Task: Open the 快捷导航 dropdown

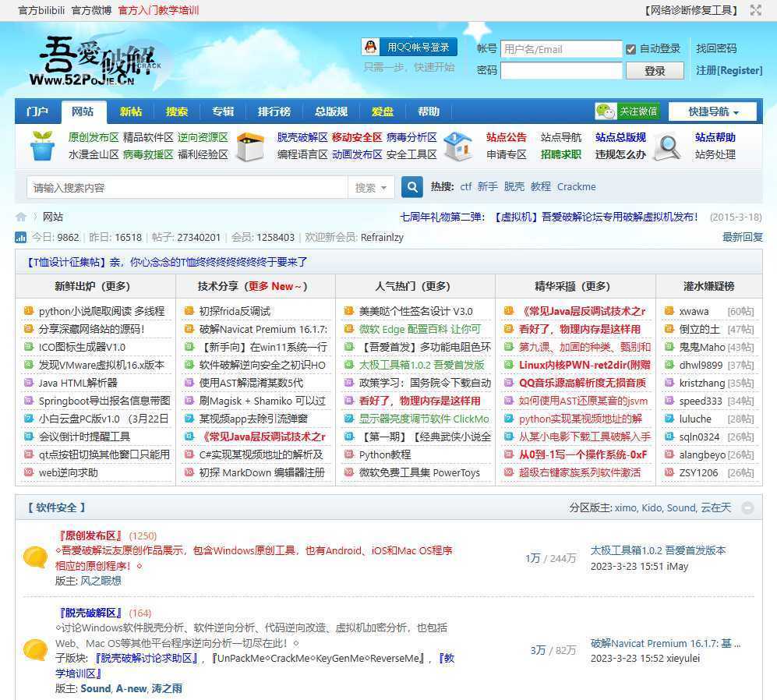Action: pos(712,111)
